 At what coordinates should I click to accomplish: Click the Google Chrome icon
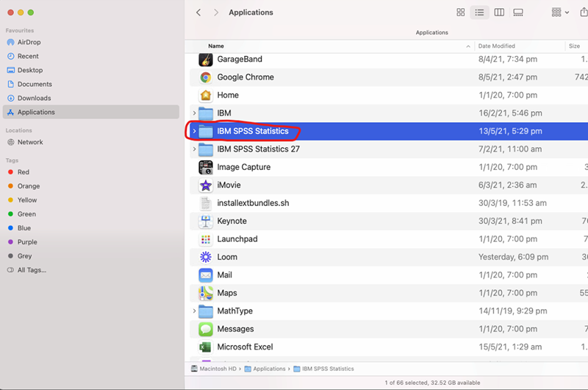(206, 77)
